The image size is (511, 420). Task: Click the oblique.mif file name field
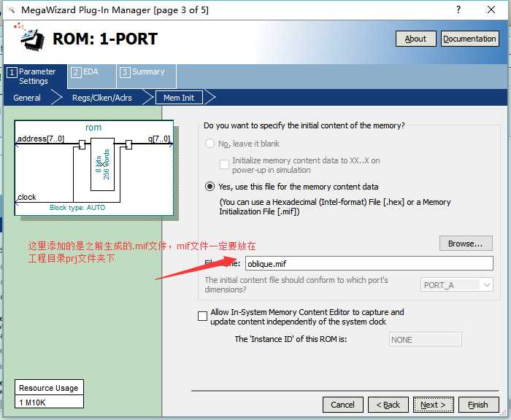369,264
